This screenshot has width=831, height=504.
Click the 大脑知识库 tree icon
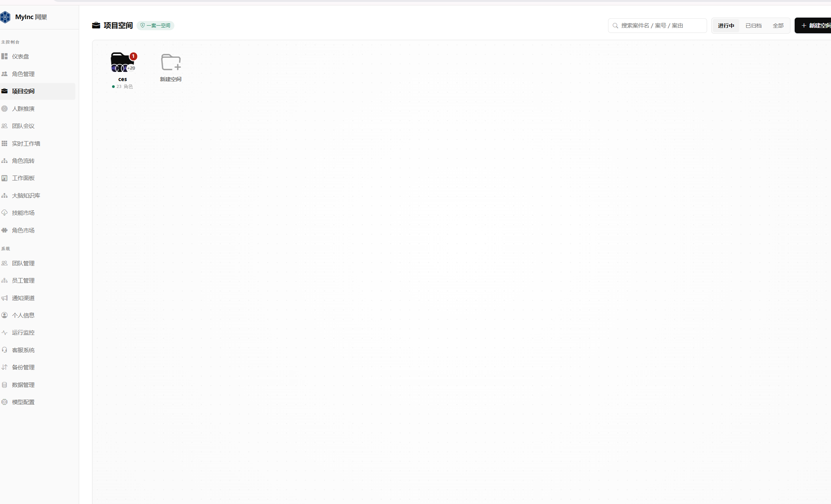5,195
